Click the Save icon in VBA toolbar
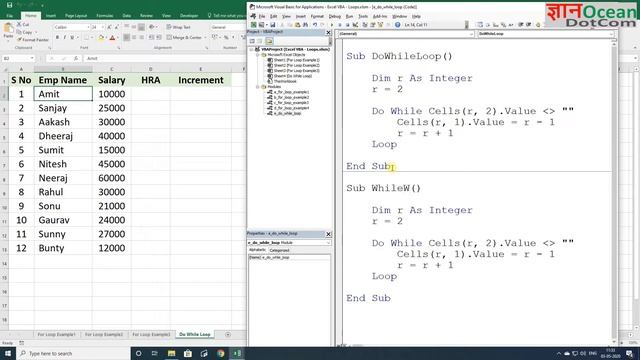The width and height of the screenshot is (640, 360). (273, 25)
